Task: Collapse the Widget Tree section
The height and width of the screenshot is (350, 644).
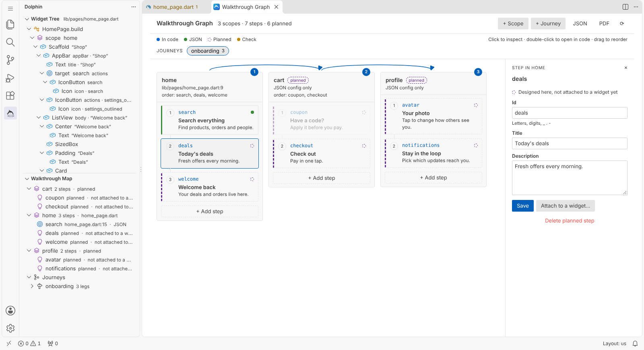Action: click(27, 19)
